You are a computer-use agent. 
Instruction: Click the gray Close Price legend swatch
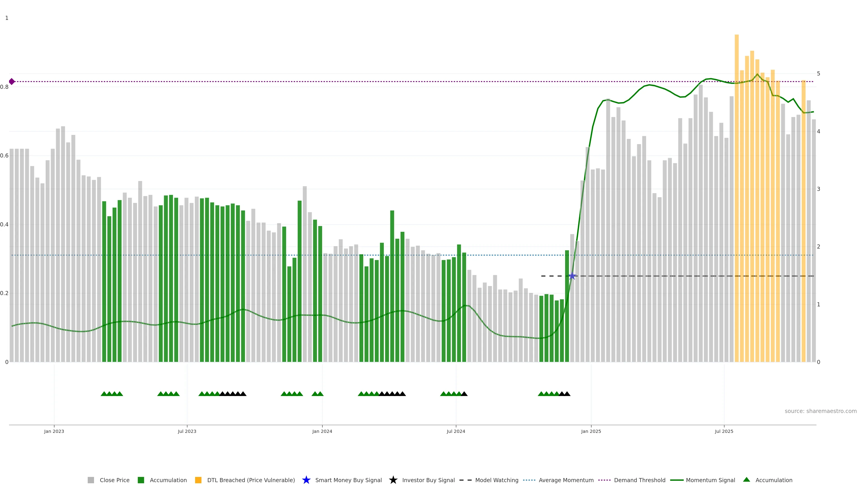91,480
